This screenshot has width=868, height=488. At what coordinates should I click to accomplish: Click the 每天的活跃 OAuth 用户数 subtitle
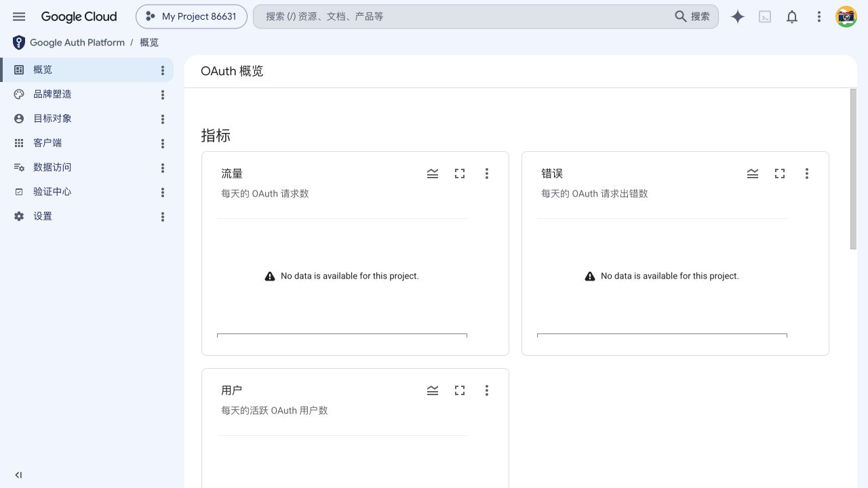pyautogui.click(x=275, y=410)
